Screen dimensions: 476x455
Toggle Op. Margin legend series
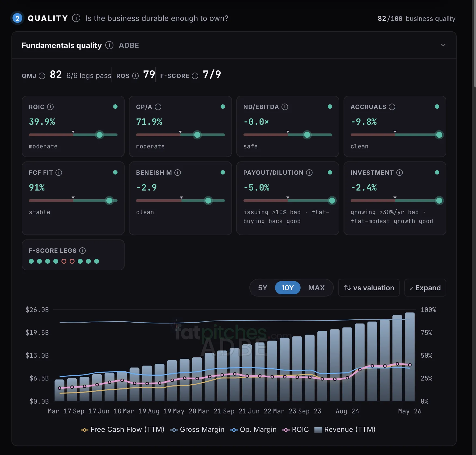[x=253, y=429]
